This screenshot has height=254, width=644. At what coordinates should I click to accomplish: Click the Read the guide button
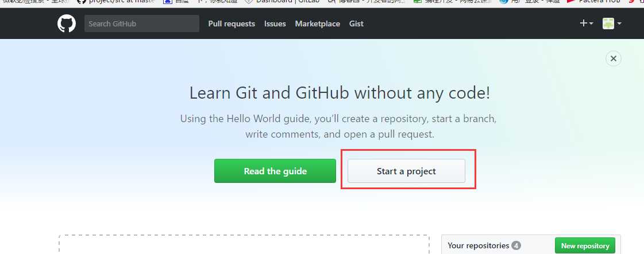coord(275,171)
